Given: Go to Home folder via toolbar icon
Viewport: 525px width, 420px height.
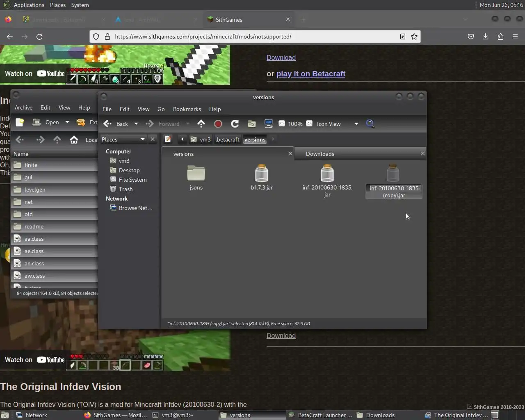Looking at the screenshot, I should [252, 123].
